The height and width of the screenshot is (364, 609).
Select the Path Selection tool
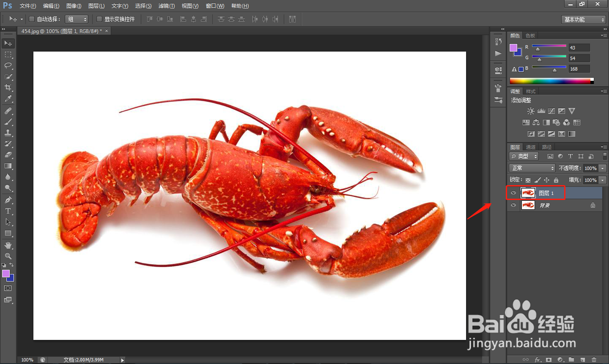click(8, 222)
